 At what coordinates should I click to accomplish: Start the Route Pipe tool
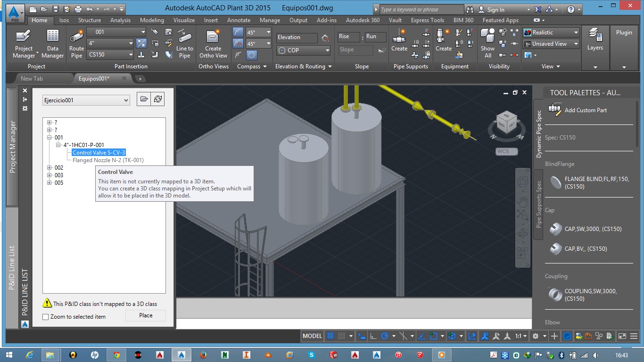tap(76, 43)
